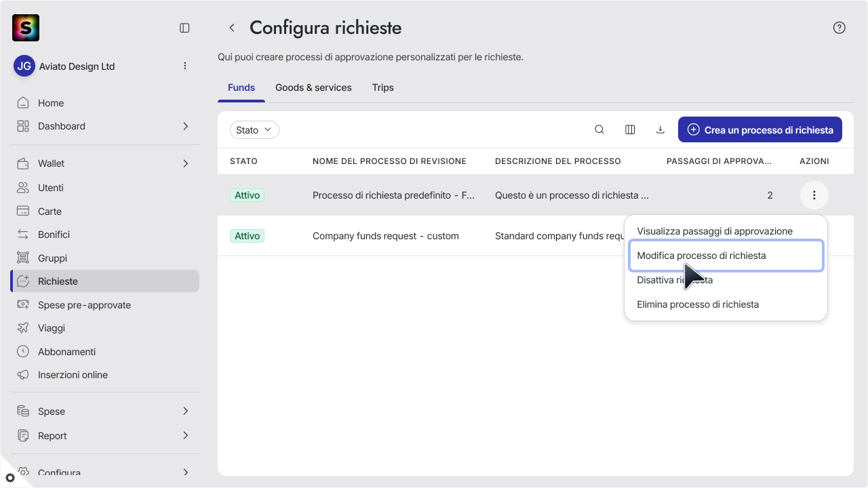Click Questo è un processo di richiesta description

572,195
